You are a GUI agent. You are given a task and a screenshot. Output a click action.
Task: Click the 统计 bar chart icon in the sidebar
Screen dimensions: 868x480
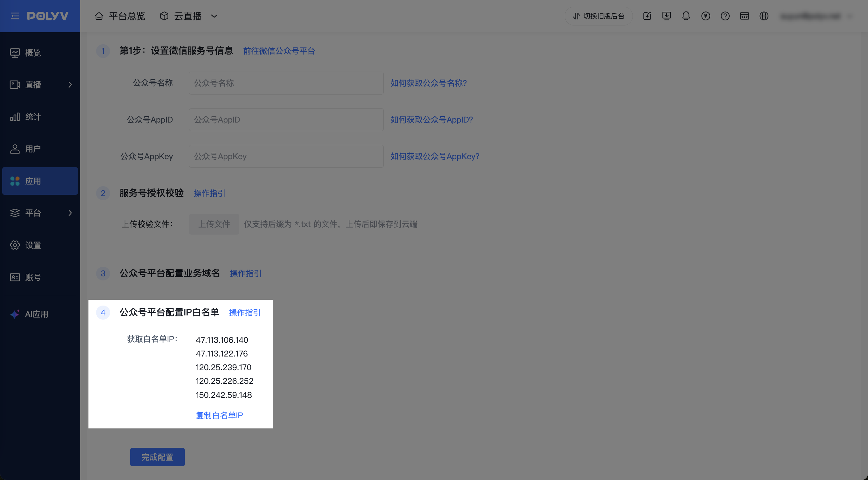coord(15,117)
